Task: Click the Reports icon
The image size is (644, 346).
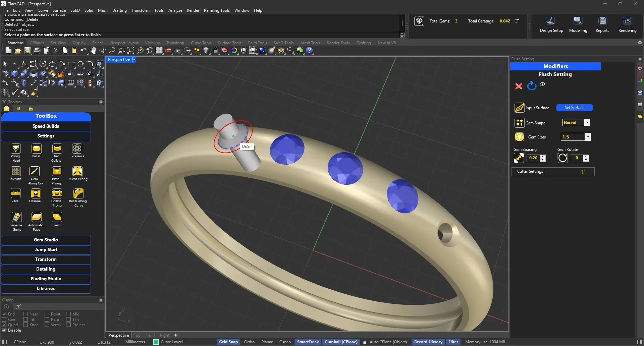Action: 602,21
